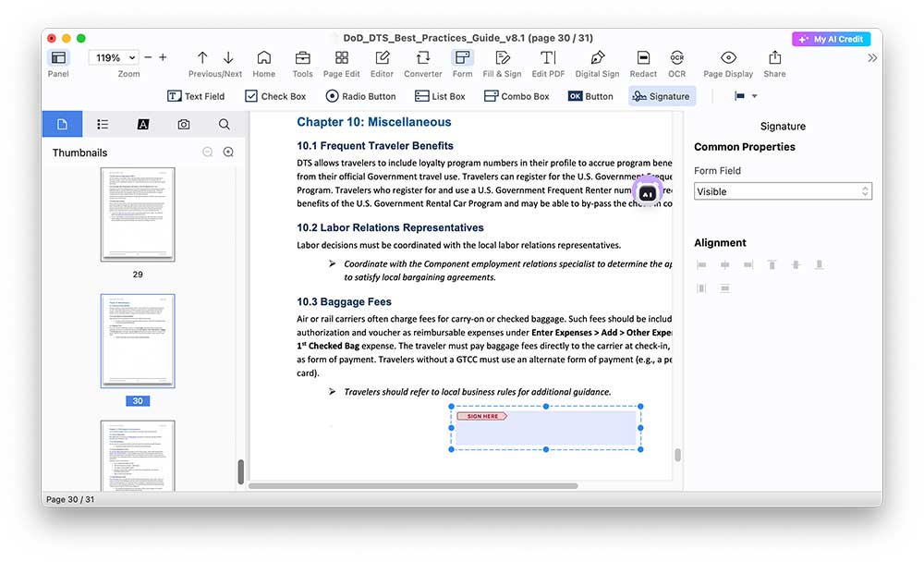Go to previous page with the up arrow
Image resolution: width=924 pixels, height=562 pixels.
[202, 57]
